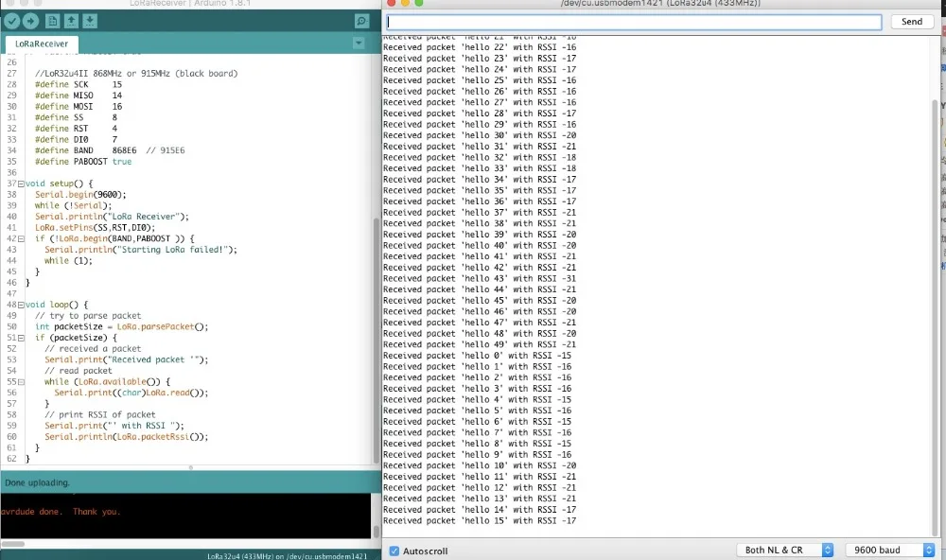
Task: Open the Serial Monitor magnifier icon
Action: pos(361,21)
